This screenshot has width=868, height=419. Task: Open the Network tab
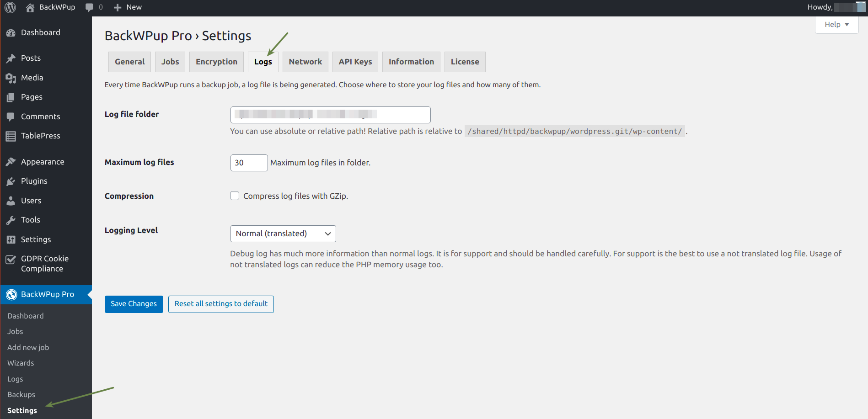[x=305, y=62]
